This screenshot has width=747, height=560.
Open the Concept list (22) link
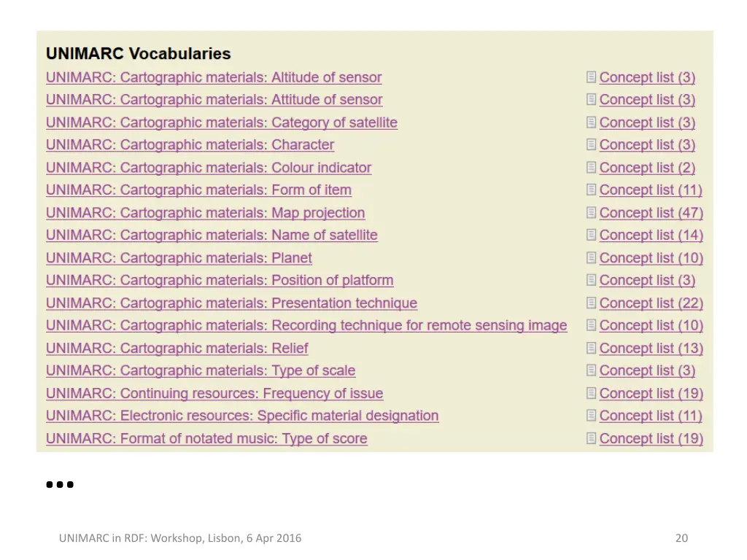(651, 303)
